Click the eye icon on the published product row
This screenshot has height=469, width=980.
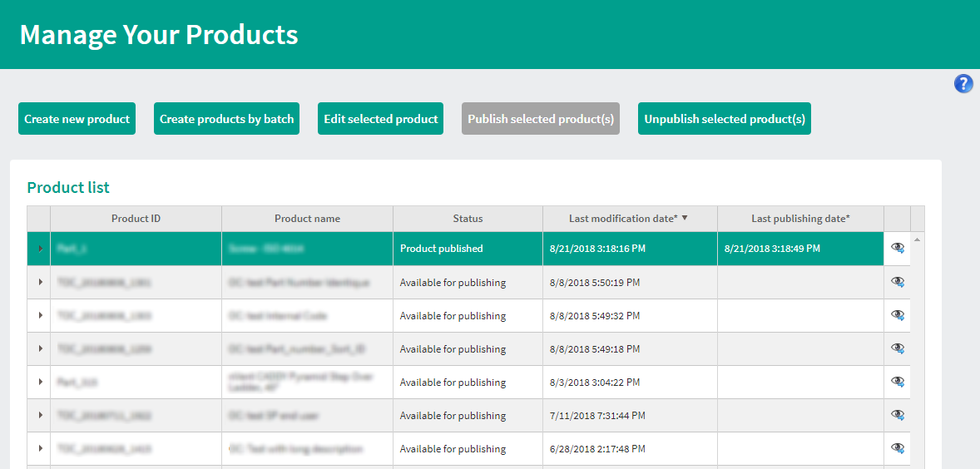pyautogui.click(x=898, y=248)
